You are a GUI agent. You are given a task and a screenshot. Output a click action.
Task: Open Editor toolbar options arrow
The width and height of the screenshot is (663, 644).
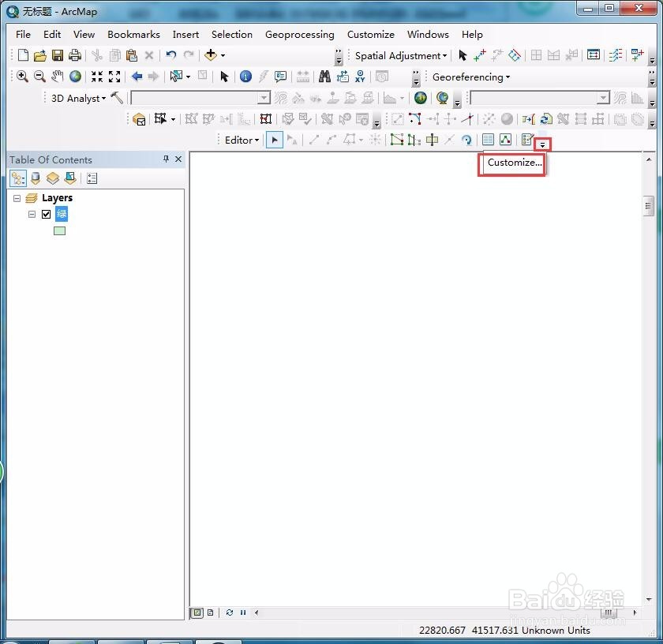tap(542, 145)
